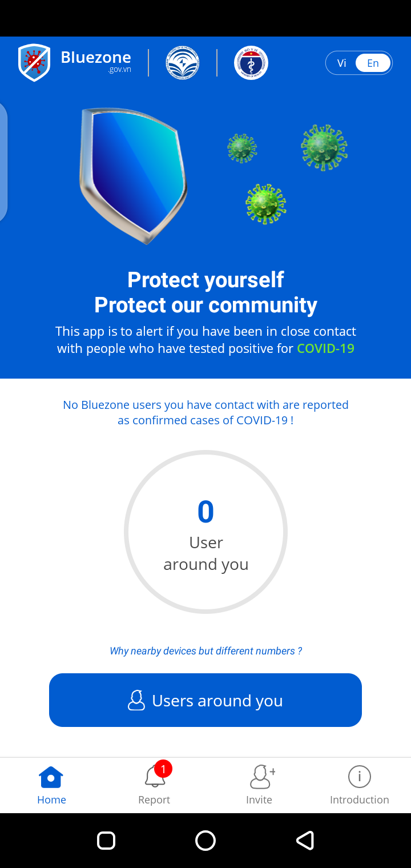Open the Report bell notification icon

tap(155, 777)
